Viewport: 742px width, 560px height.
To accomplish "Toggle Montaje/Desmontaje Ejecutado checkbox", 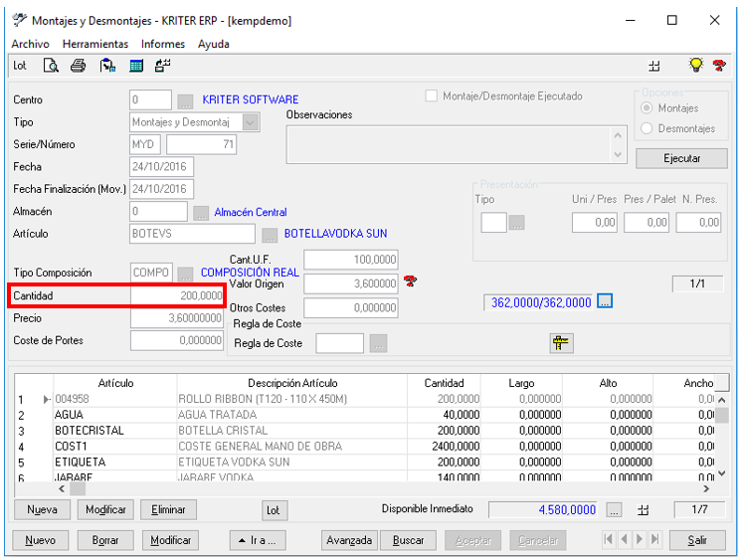I will coord(431,96).
